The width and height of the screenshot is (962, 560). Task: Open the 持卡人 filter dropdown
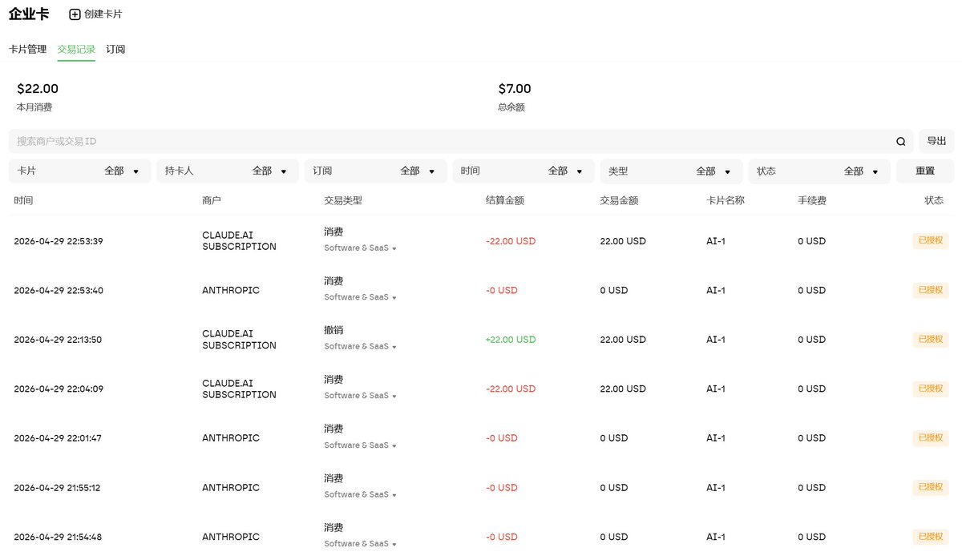pyautogui.click(x=228, y=171)
